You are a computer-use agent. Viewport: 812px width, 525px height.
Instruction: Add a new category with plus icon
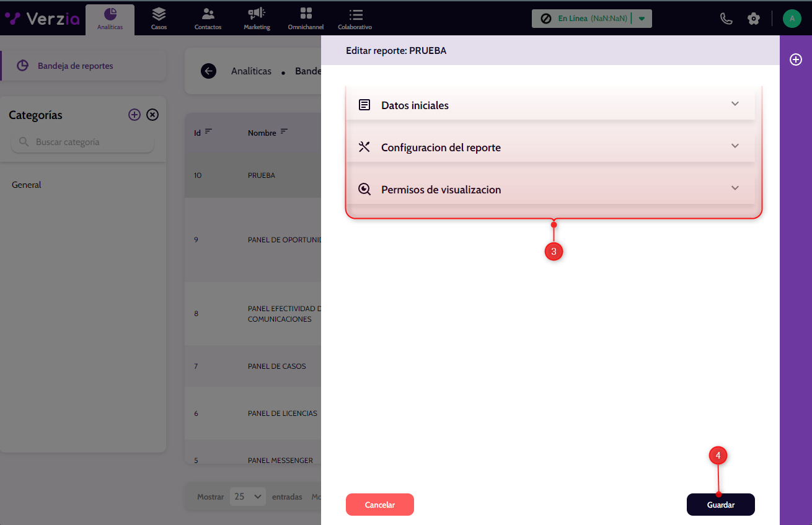[x=135, y=115]
